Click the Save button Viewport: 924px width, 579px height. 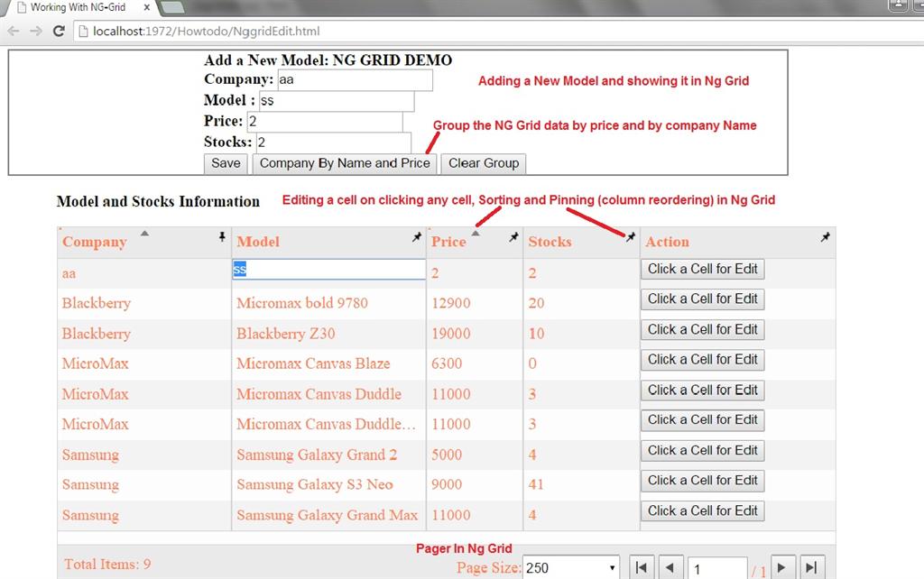(226, 163)
